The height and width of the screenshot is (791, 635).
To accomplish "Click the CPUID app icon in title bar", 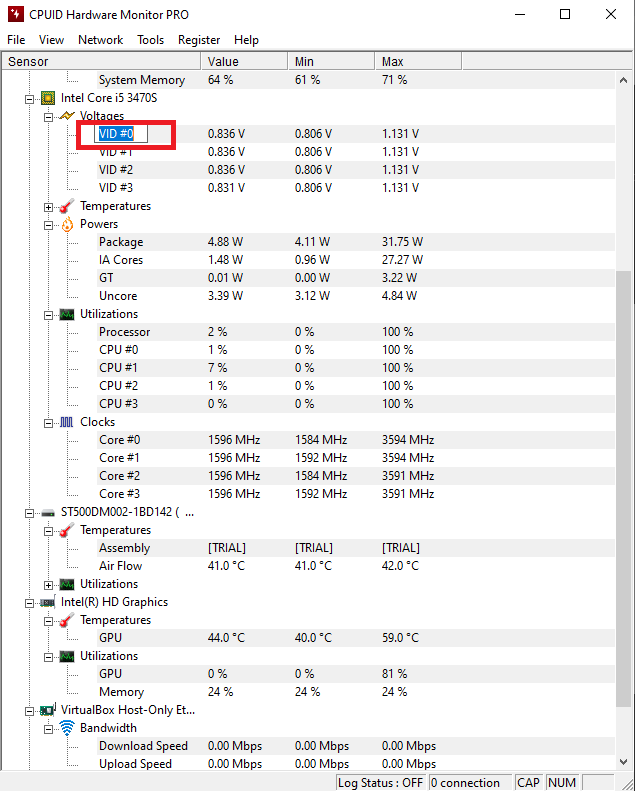I will click(x=16, y=14).
